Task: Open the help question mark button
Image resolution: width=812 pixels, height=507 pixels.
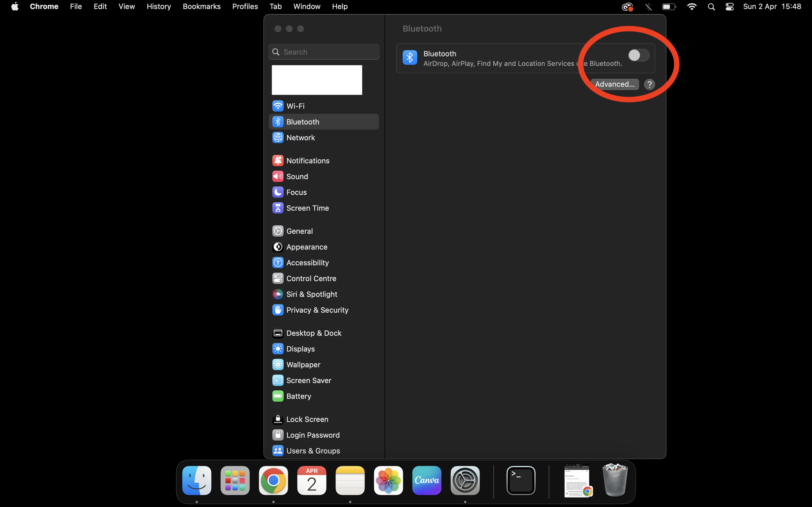Action: (x=649, y=84)
